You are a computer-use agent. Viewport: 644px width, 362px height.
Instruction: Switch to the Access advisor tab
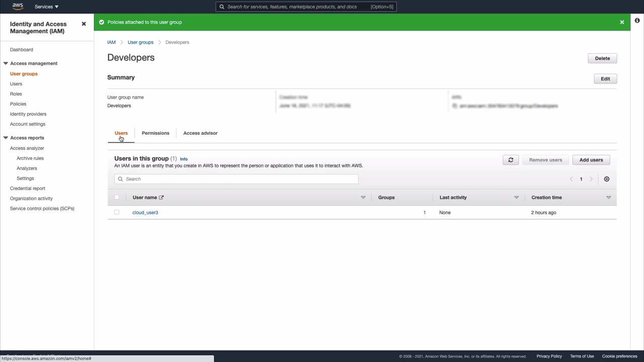(x=200, y=133)
